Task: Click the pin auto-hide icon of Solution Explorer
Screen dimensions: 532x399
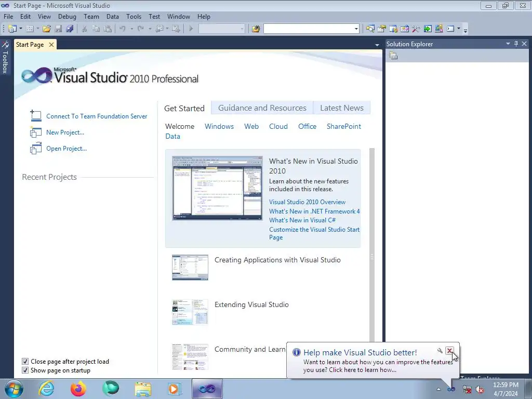Action: pyautogui.click(x=516, y=44)
